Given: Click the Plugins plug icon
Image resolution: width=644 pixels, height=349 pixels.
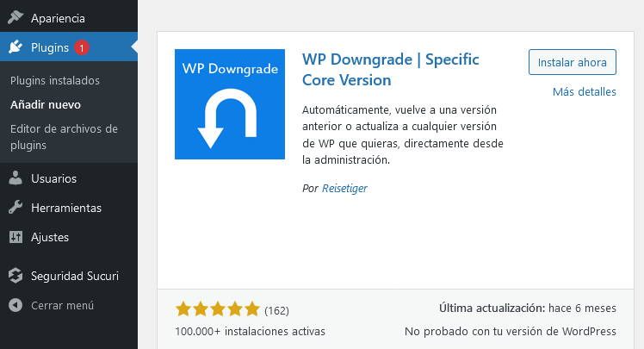Looking at the screenshot, I should [x=15, y=47].
